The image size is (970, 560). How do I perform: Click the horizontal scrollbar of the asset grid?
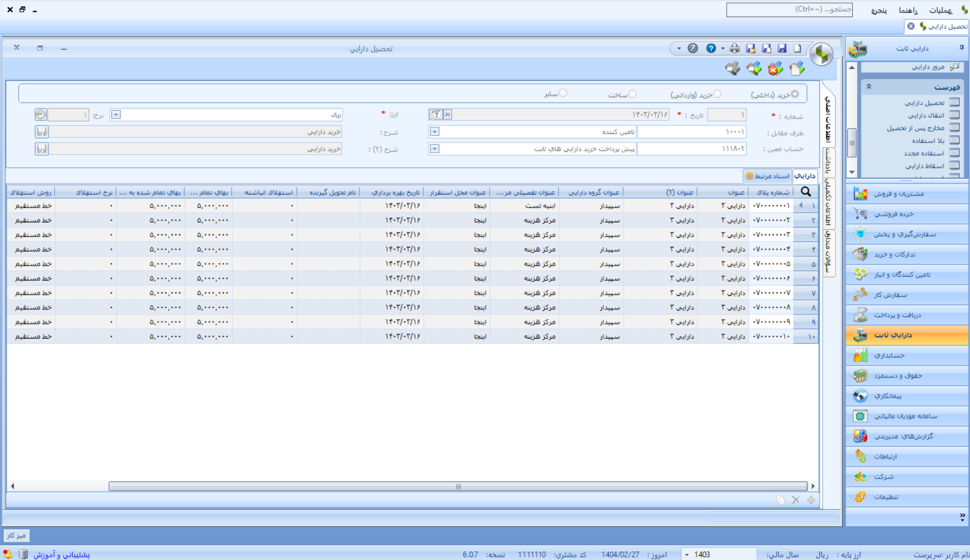pos(458,486)
